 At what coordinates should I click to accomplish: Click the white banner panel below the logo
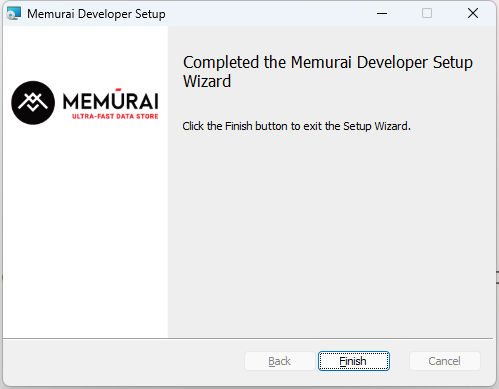85,230
